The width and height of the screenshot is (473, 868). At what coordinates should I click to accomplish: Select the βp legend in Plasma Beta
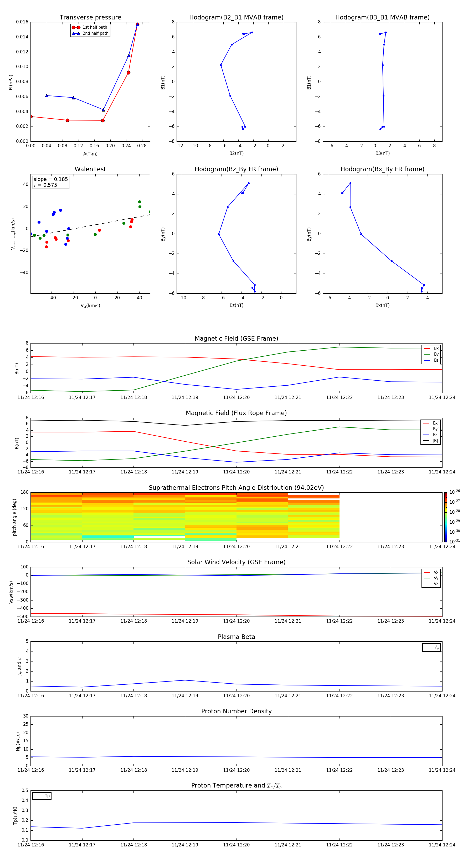click(431, 647)
